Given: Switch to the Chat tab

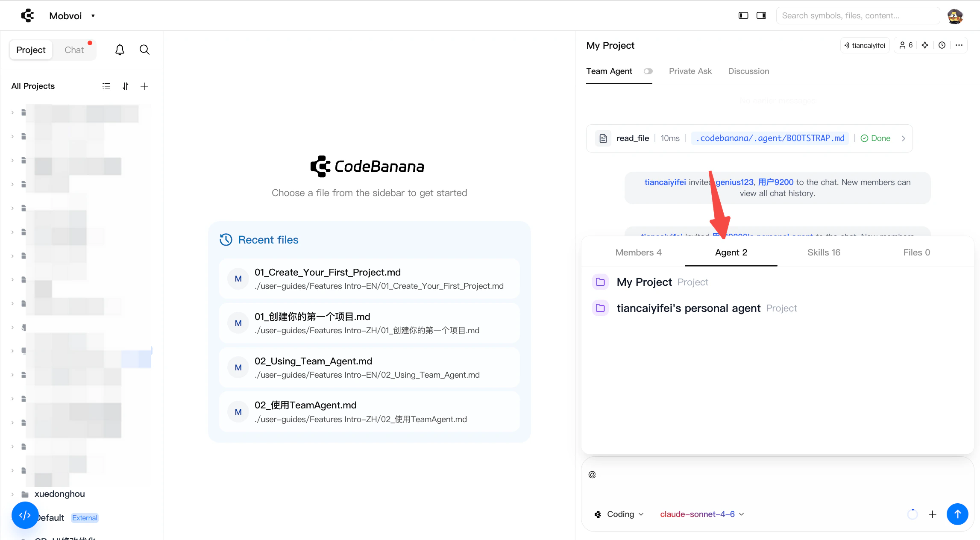Looking at the screenshot, I should tap(74, 50).
